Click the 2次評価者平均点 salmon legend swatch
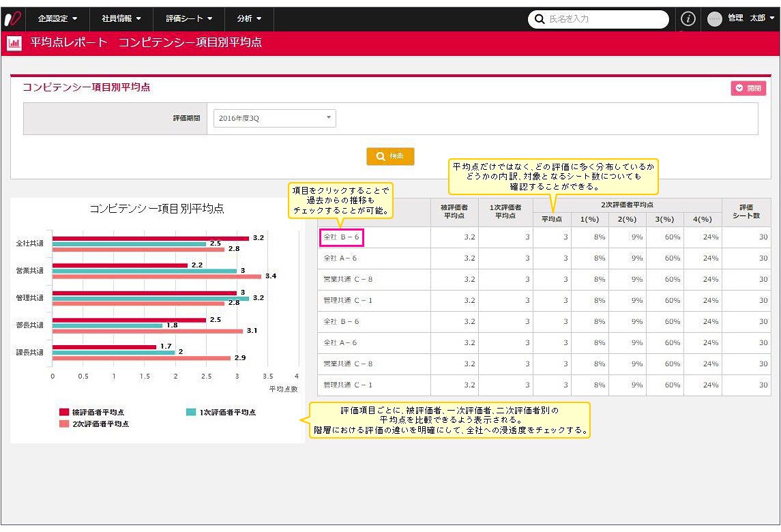The image size is (781, 532). 63,424
